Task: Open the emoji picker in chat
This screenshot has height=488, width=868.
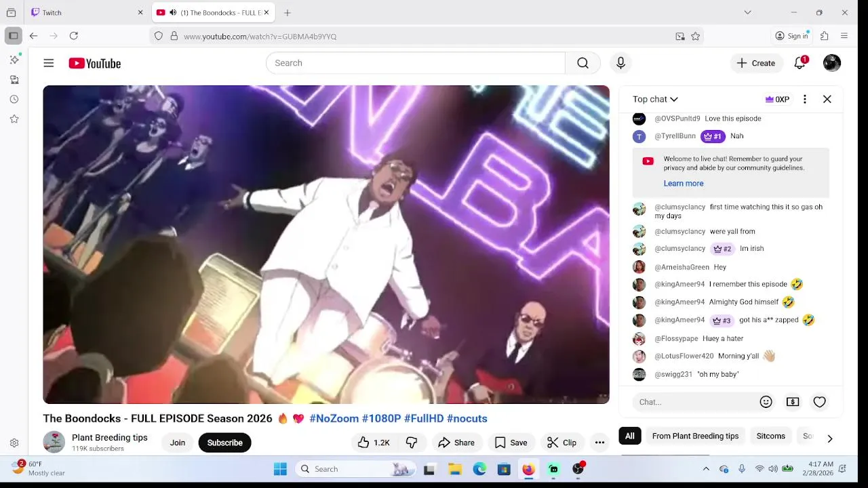Action: pos(766,402)
